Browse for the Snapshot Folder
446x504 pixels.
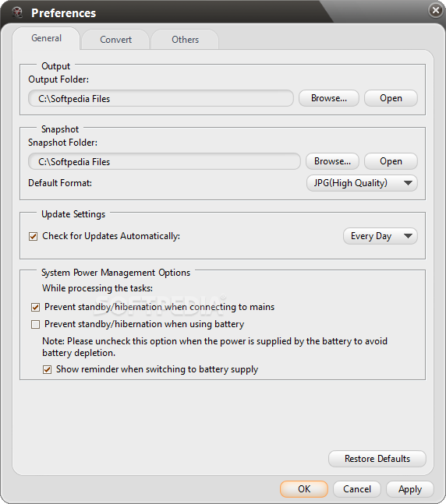(332, 161)
